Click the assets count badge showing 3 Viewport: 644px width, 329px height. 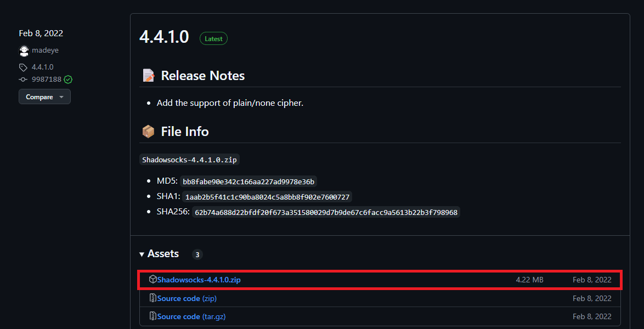click(x=197, y=254)
